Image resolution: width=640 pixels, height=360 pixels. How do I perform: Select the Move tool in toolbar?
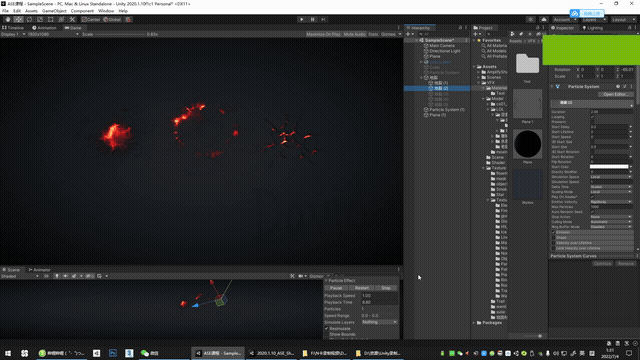[18, 19]
